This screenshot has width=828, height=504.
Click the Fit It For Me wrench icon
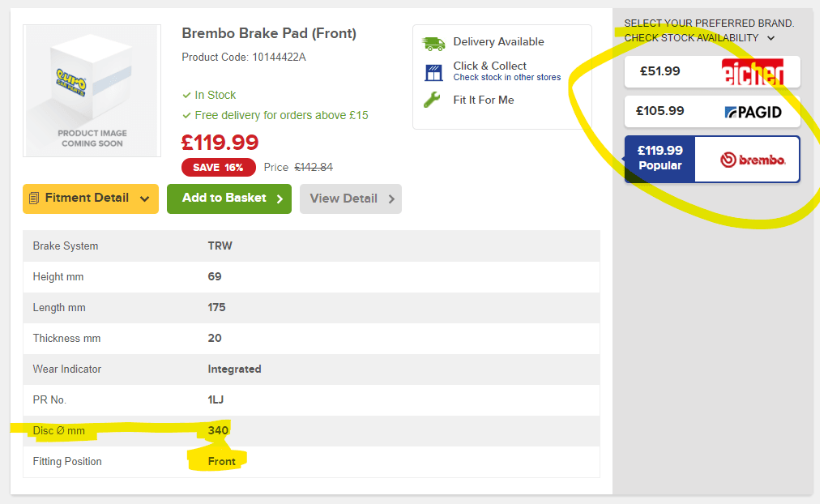click(x=433, y=100)
